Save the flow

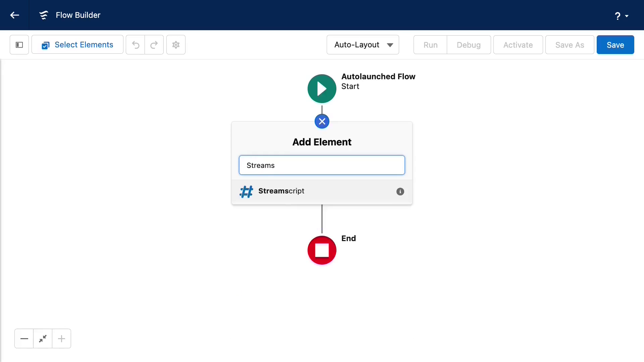[x=615, y=45]
